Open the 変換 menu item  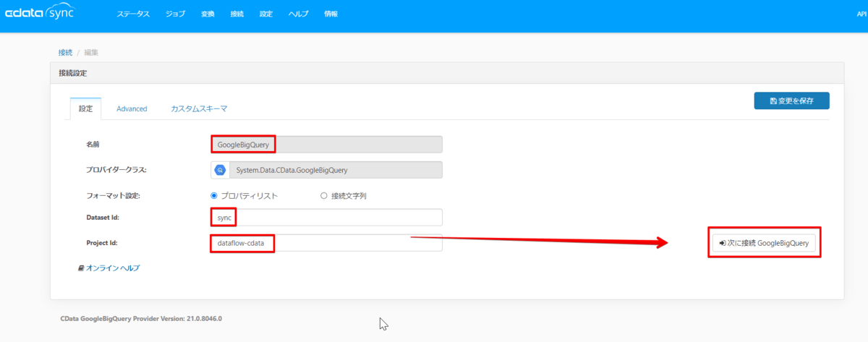[x=208, y=14]
